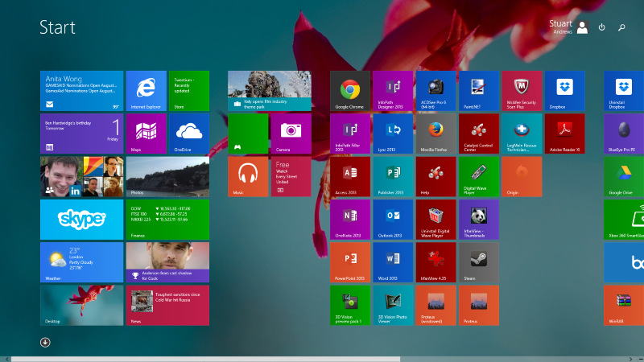This screenshot has height=362, width=644.
Task: Open the Camera tile
Action: (291, 134)
